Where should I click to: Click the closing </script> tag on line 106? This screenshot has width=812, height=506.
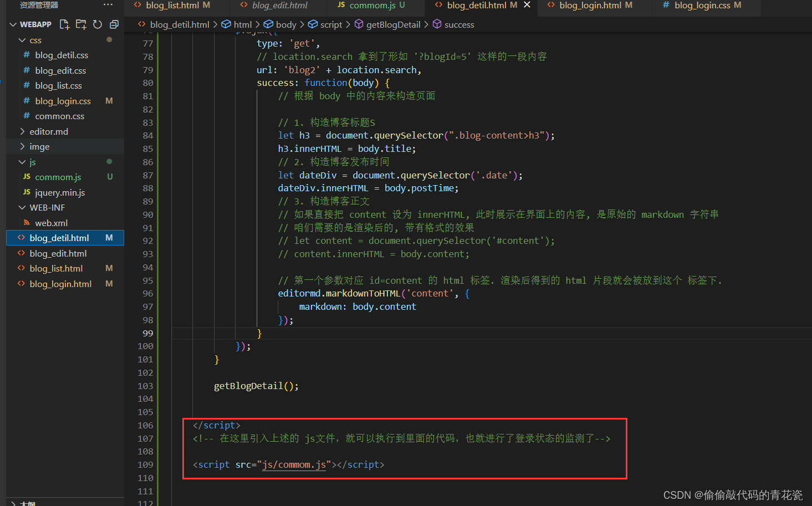(217, 426)
